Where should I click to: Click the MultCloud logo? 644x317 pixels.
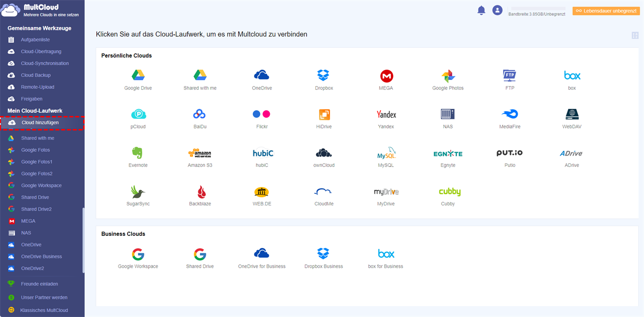coord(41,10)
